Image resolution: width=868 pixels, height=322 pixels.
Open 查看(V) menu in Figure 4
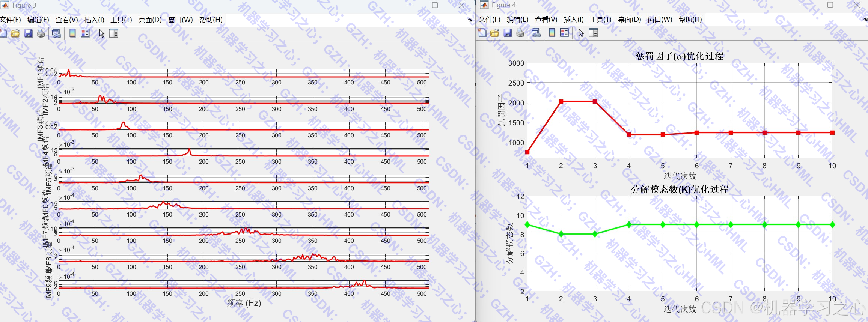point(546,19)
